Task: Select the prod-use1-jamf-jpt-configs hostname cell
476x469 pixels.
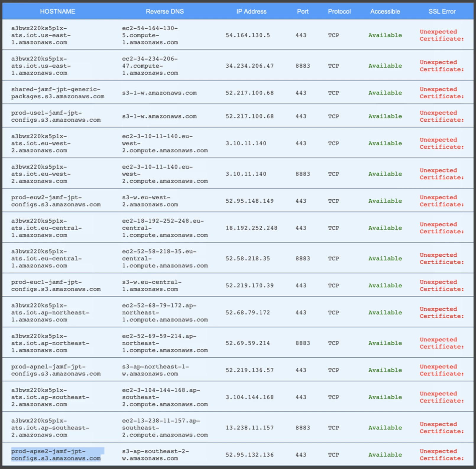Action: [56, 116]
